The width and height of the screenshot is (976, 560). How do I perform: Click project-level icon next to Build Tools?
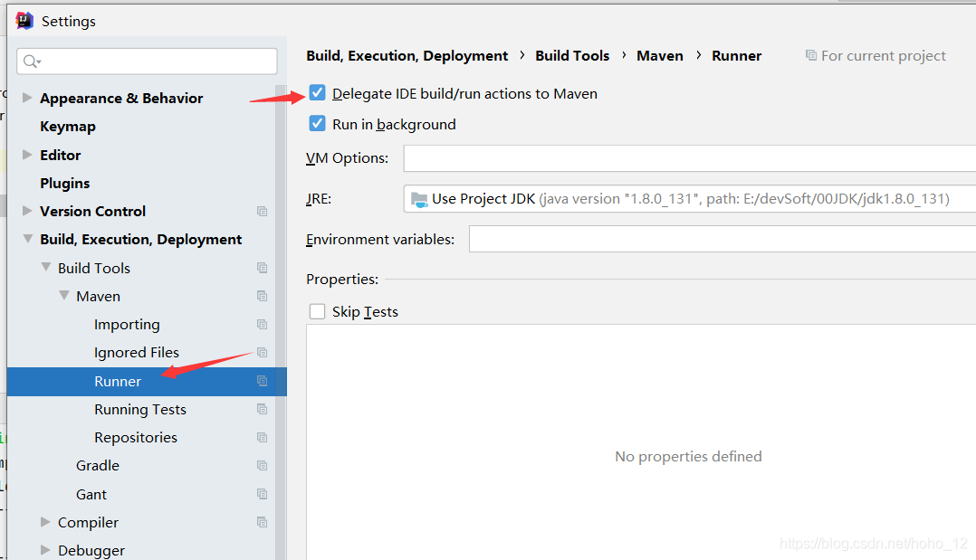coord(262,268)
